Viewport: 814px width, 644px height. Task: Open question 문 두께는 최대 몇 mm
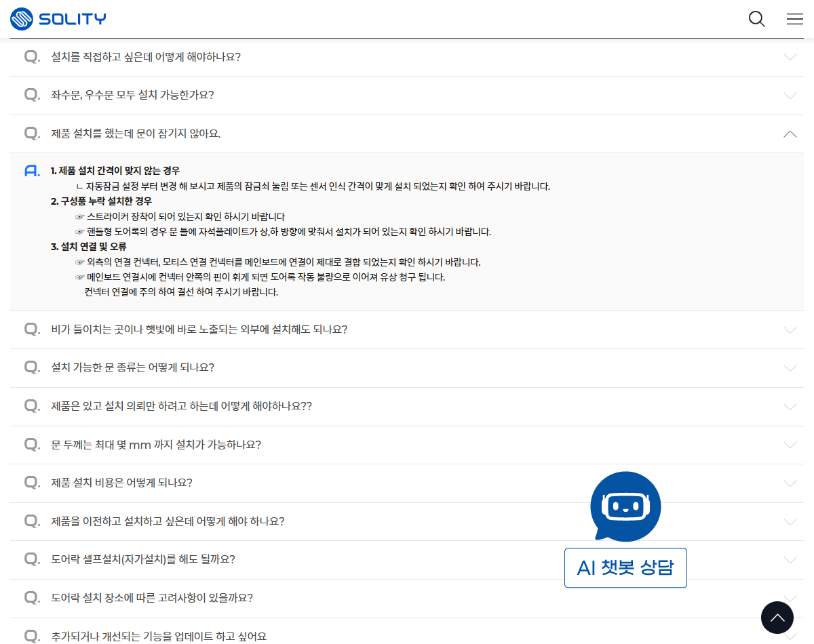pos(156,445)
